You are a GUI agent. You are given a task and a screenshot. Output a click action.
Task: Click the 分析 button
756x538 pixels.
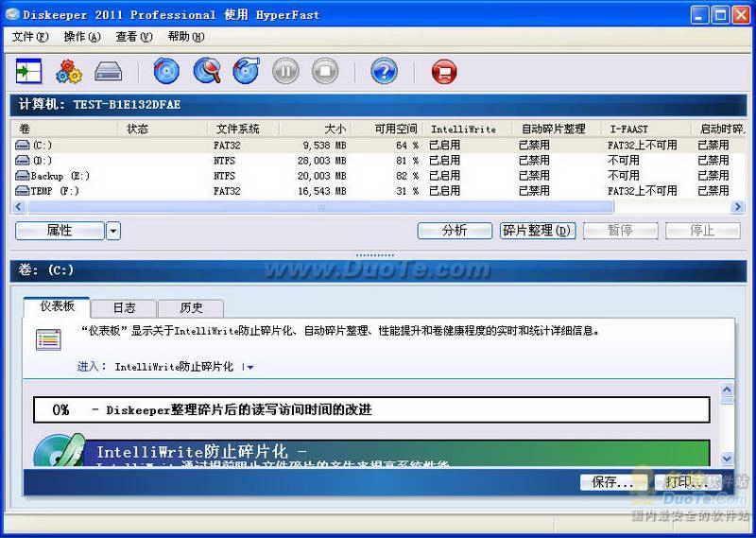(455, 231)
